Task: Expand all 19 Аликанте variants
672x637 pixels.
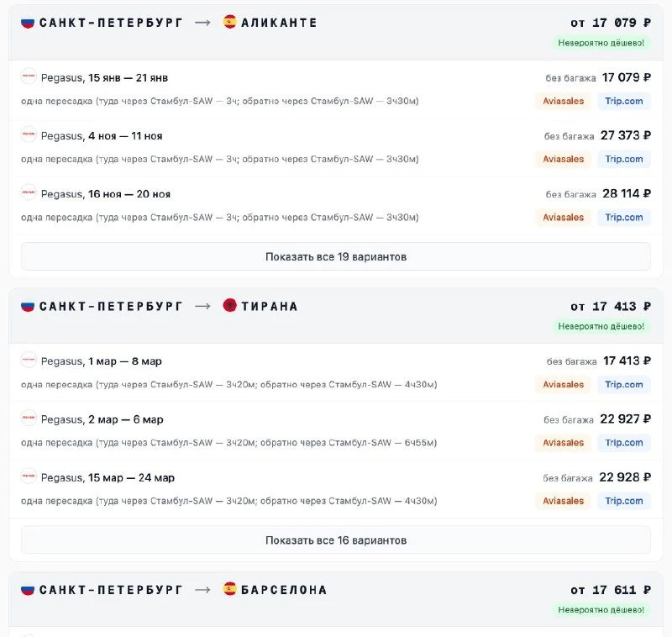Action: pos(336,256)
